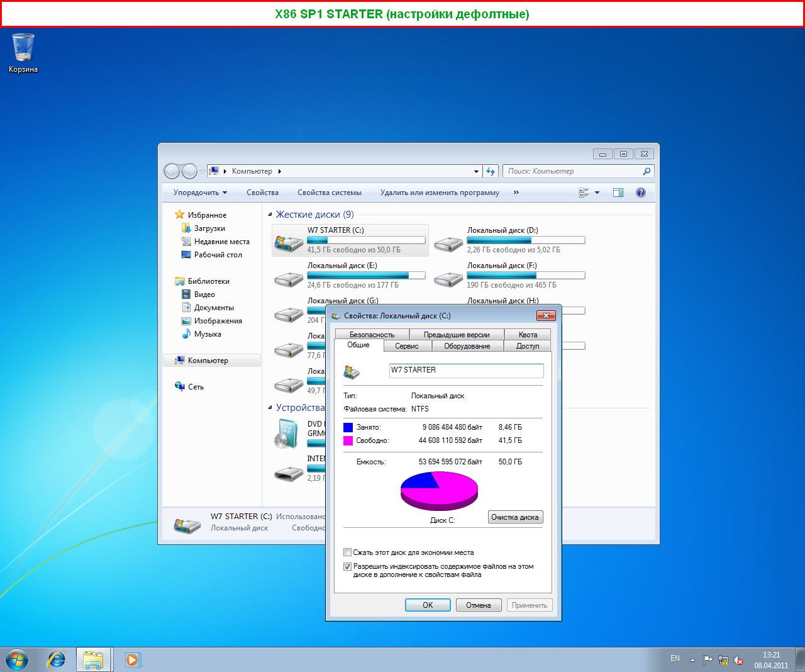805x672 pixels.
Task: Switch to the Безопасность tab
Action: (372, 335)
